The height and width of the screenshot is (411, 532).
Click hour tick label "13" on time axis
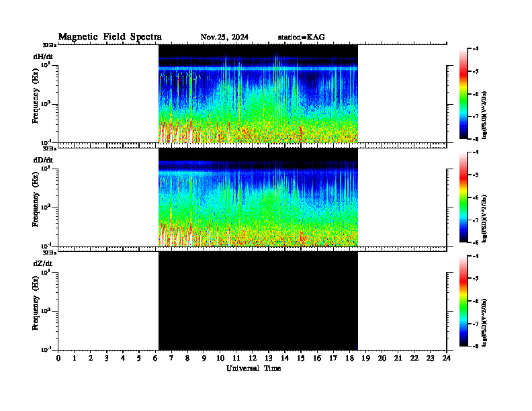point(269,359)
